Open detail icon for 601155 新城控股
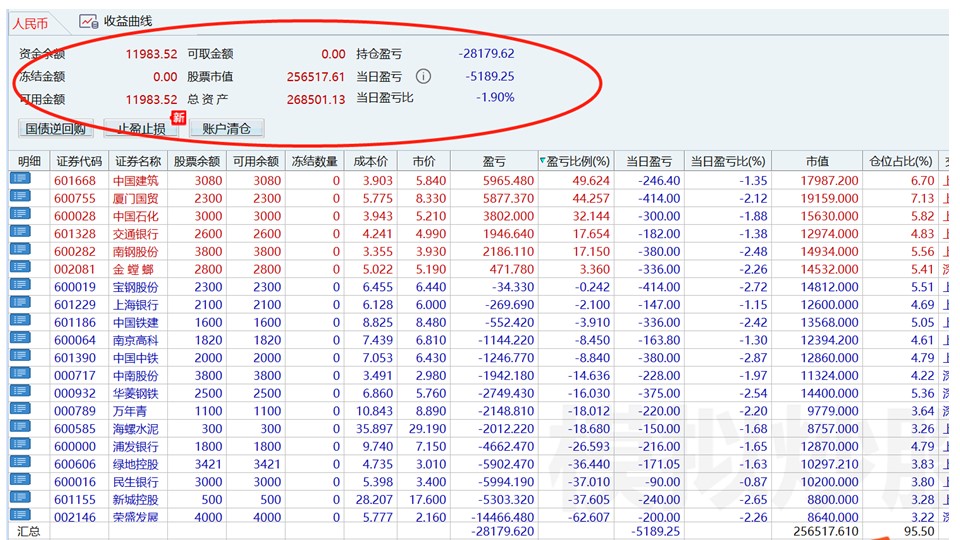This screenshot has height=540, width=960. click(20, 498)
